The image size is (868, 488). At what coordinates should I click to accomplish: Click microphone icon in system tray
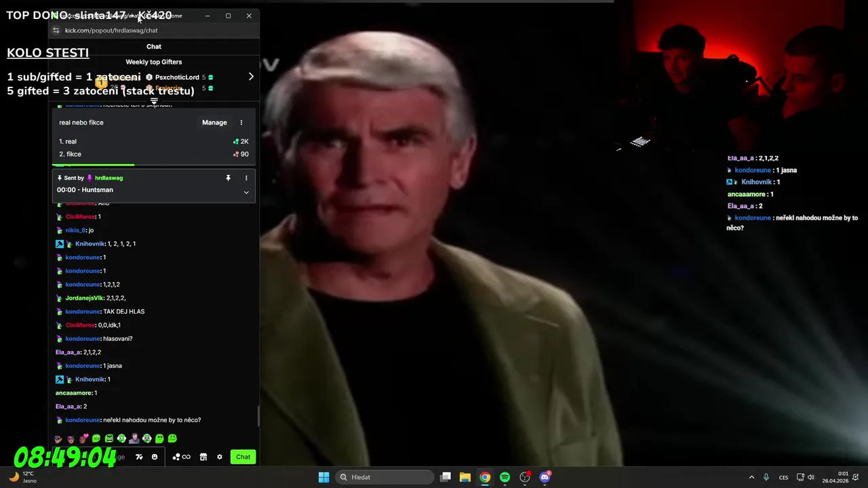coord(766,477)
